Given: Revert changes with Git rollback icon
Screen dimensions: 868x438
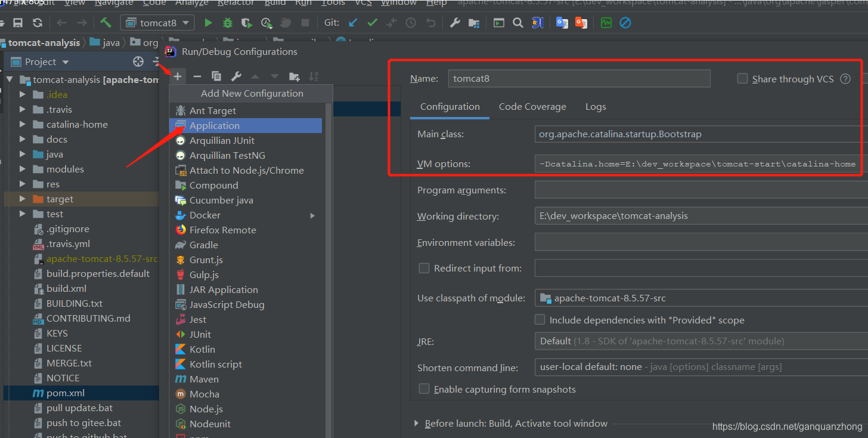Looking at the screenshot, I should [x=430, y=23].
